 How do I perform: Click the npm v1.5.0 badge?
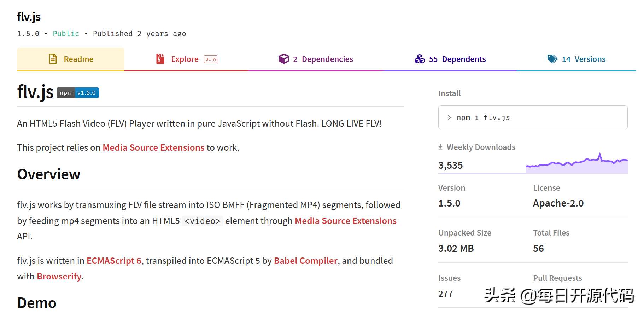(x=78, y=93)
